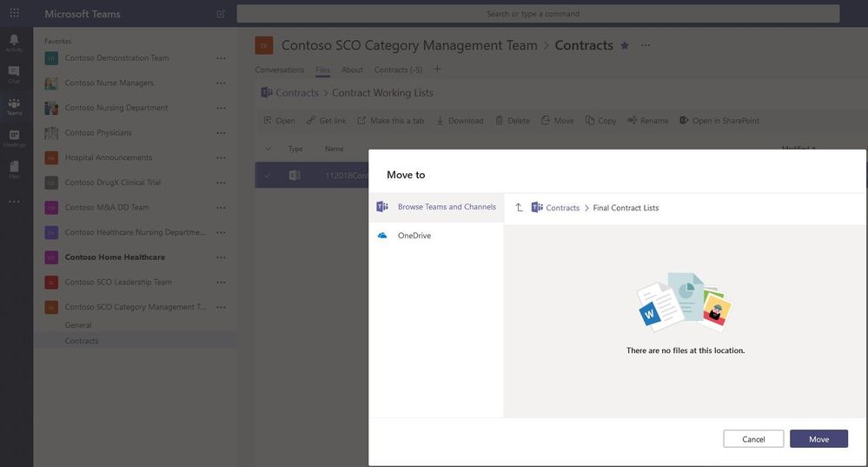Click Final Contract Lists breadcrumb
The height and width of the screenshot is (467, 868).
click(x=626, y=208)
